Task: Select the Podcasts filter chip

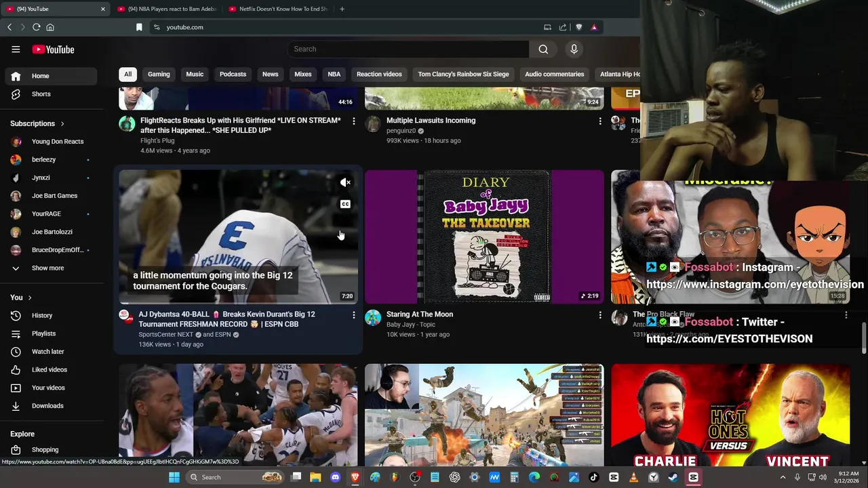Action: (x=233, y=74)
